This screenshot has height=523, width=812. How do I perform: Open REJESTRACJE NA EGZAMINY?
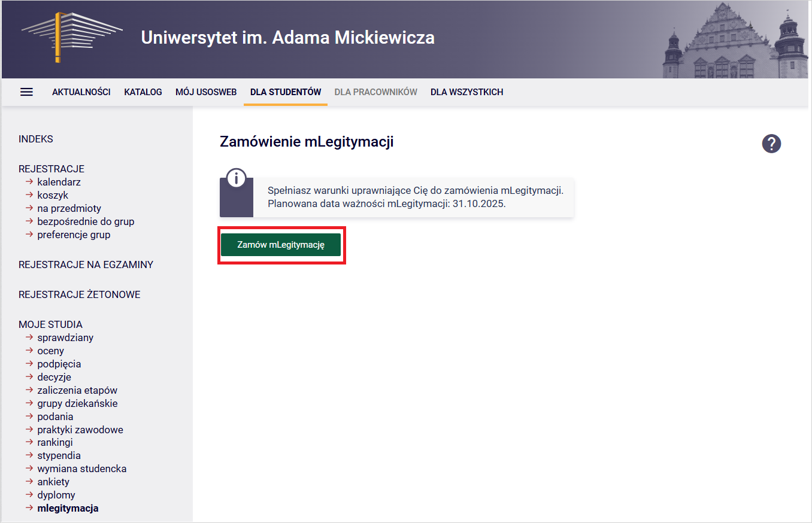86,264
